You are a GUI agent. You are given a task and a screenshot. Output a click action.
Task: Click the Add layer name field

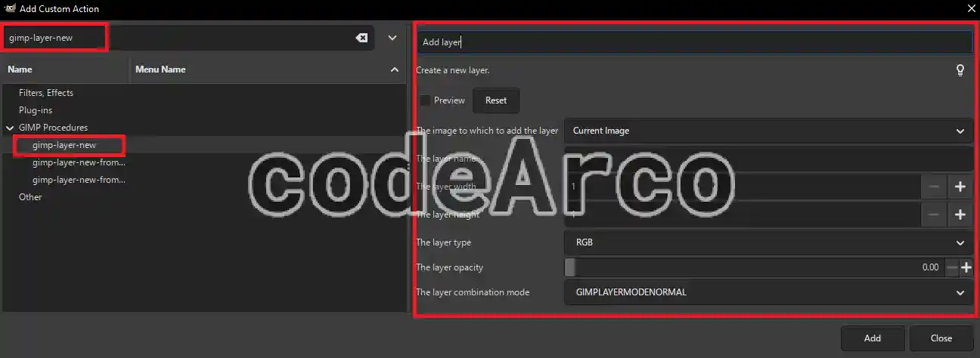click(x=694, y=42)
